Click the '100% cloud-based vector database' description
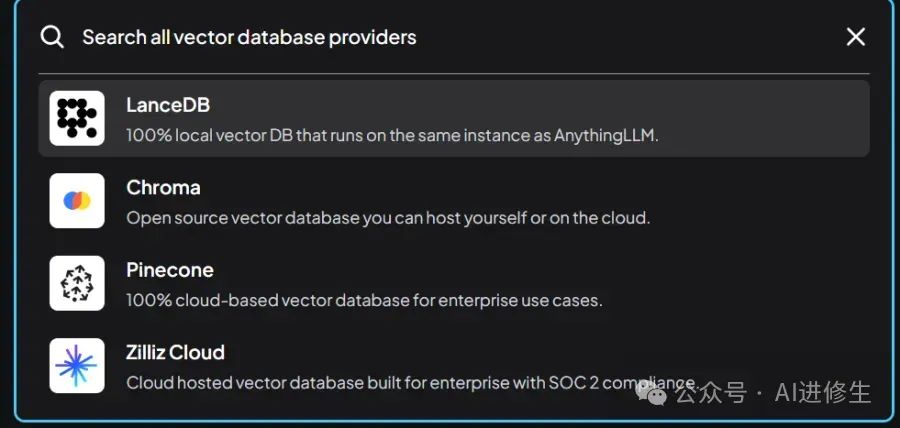This screenshot has height=428, width=900. click(x=364, y=300)
